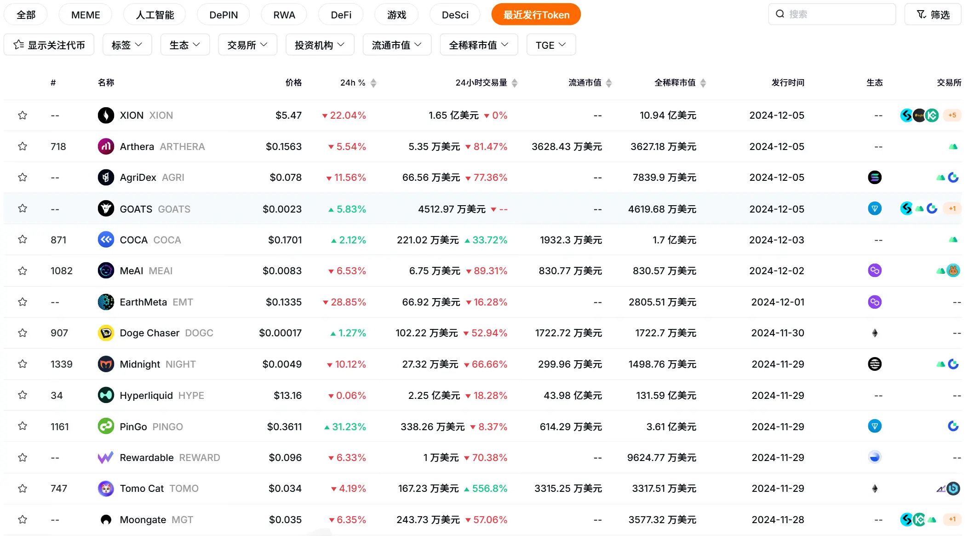Click the Hyperliquid token logo
Screen dimensions: 980x536
(x=106, y=395)
